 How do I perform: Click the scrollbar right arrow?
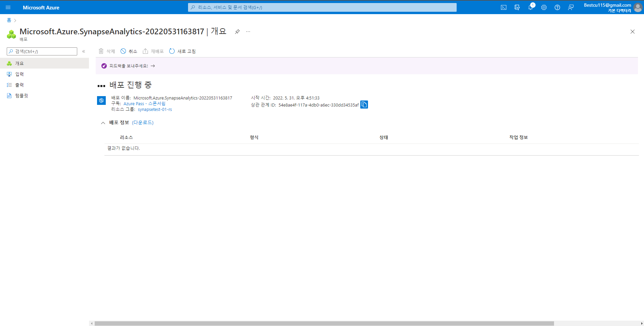pyautogui.click(x=642, y=323)
